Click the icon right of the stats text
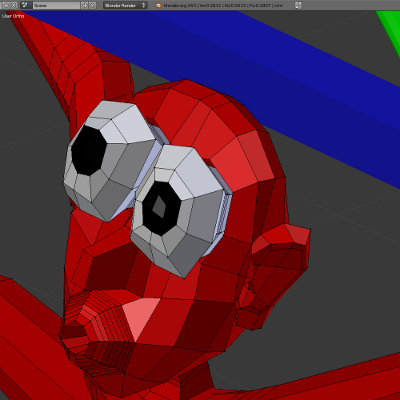This screenshot has width=400, height=400. 298,5
